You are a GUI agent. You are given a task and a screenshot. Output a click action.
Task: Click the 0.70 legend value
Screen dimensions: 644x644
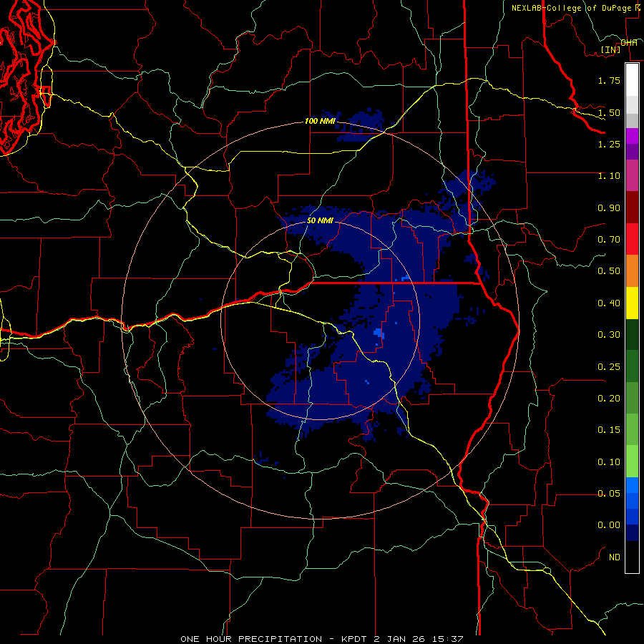click(609, 240)
